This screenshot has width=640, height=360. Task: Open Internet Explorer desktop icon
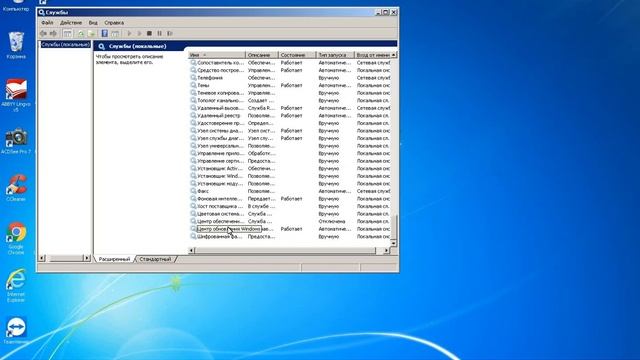(x=16, y=286)
